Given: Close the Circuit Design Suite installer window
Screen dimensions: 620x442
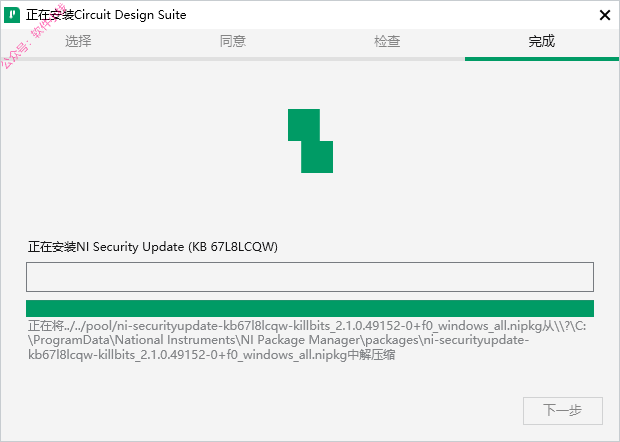Looking at the screenshot, I should pyautogui.click(x=605, y=15).
